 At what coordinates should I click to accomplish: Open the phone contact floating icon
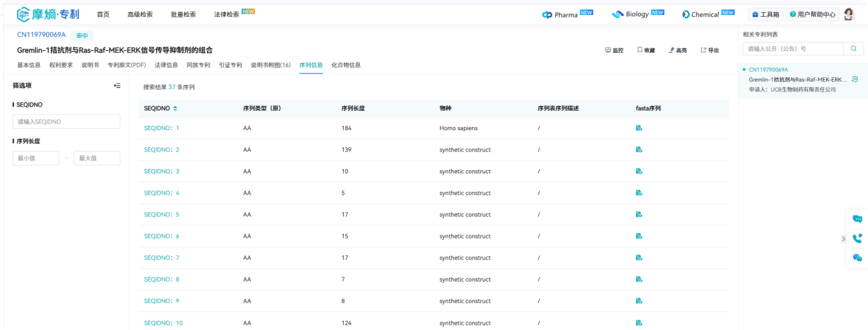857,238
